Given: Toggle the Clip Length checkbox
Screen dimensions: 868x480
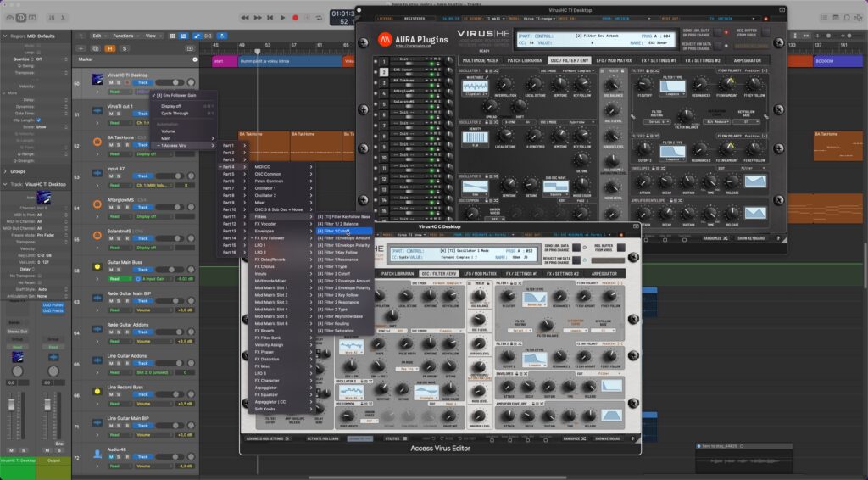Looking at the screenshot, I should click(38, 120).
